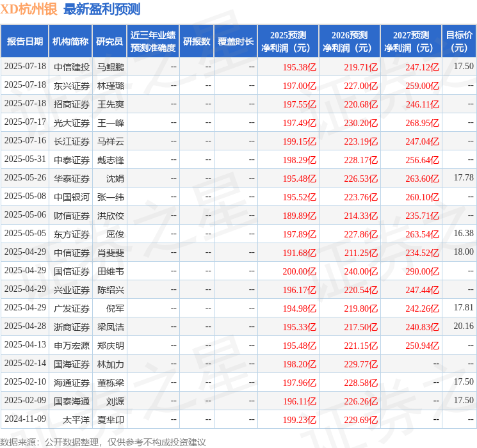Screen dimensions: 477x448
Task: Click the report date 2025-07-17
Action: tap(25, 122)
